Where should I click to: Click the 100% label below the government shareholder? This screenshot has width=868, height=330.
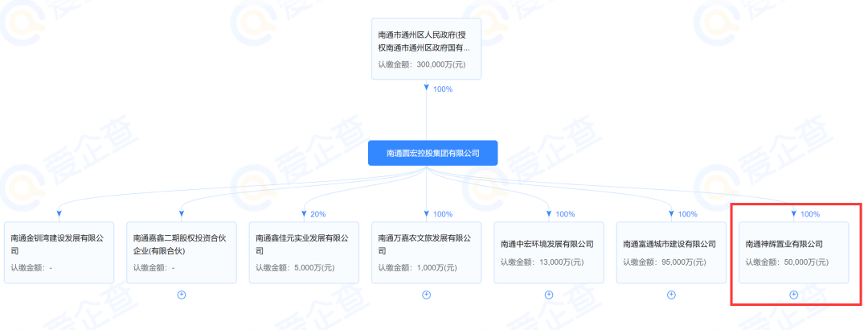point(443,89)
